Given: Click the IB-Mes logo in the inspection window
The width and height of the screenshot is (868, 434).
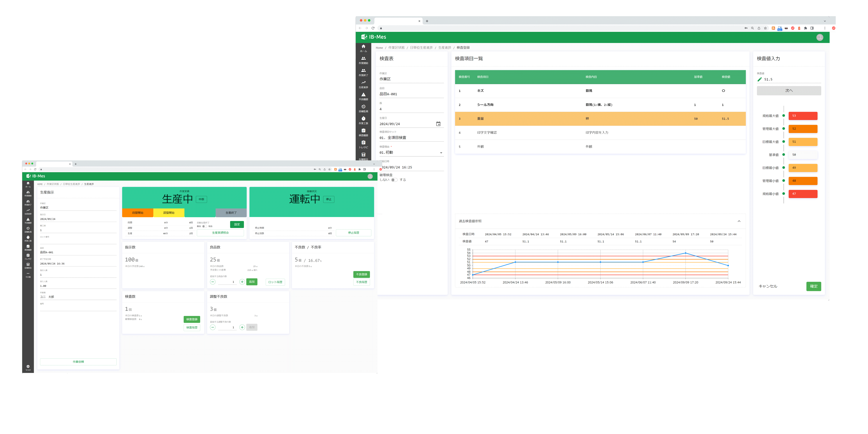Looking at the screenshot, I should pyautogui.click(x=374, y=37).
